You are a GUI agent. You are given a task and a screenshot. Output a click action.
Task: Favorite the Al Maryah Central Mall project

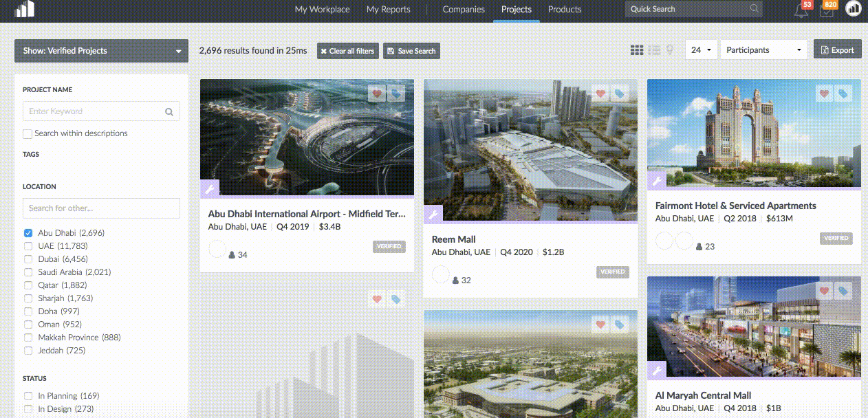[824, 291]
